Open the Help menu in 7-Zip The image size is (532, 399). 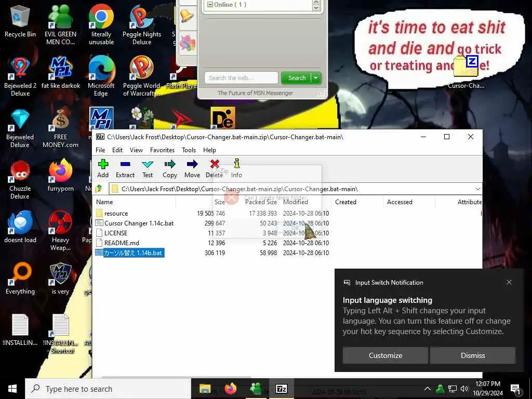(x=209, y=150)
